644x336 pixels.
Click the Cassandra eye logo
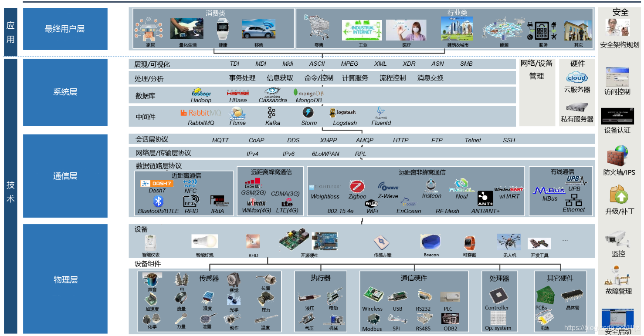(272, 92)
